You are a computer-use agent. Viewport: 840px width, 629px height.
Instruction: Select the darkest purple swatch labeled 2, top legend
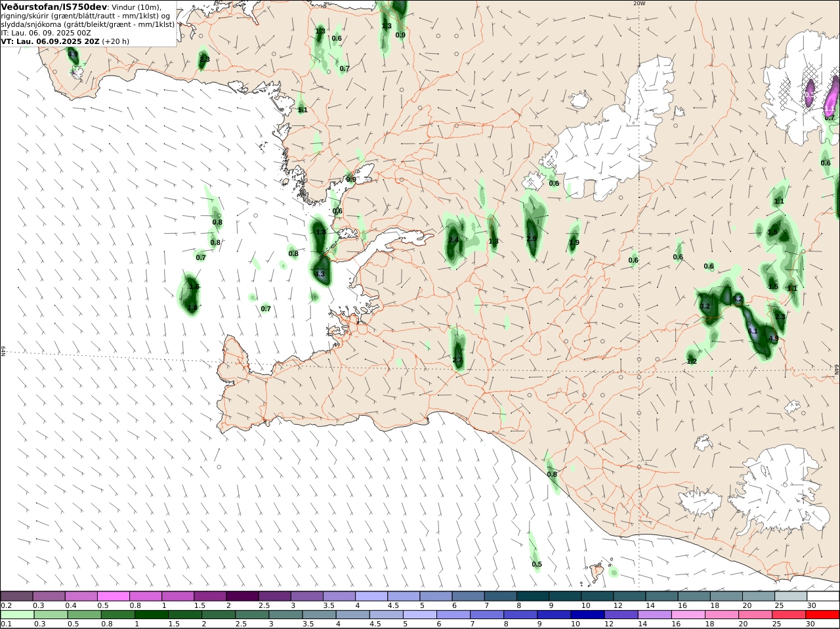pyautogui.click(x=242, y=596)
